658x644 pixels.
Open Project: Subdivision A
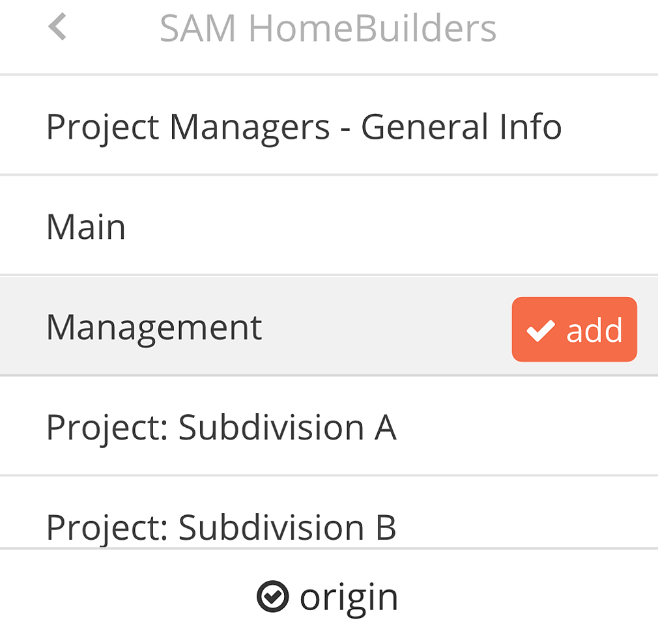329,426
